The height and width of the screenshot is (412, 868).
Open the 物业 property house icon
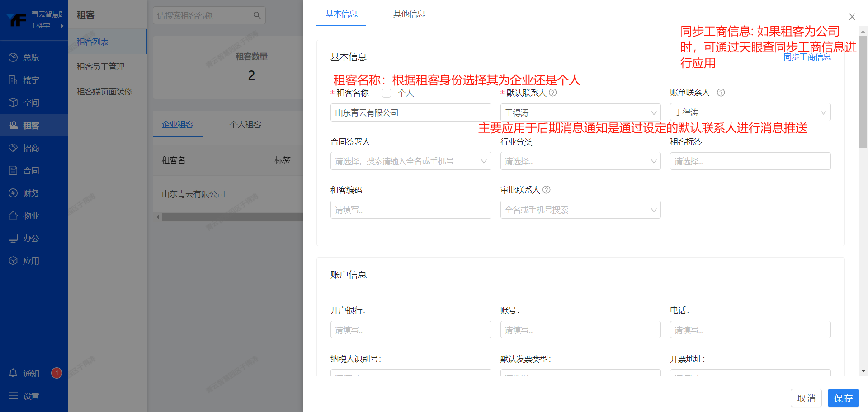(x=13, y=215)
